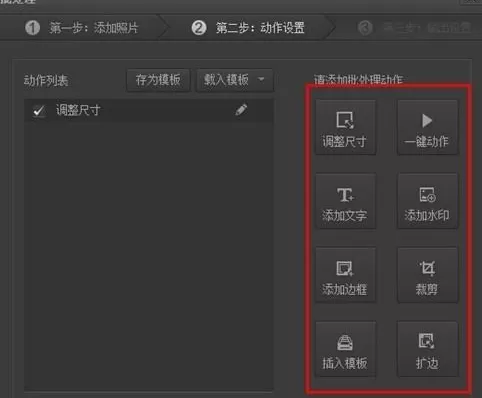Click the 存为模板 save template button
Image resolution: width=482 pixels, height=398 pixels.
tap(158, 80)
